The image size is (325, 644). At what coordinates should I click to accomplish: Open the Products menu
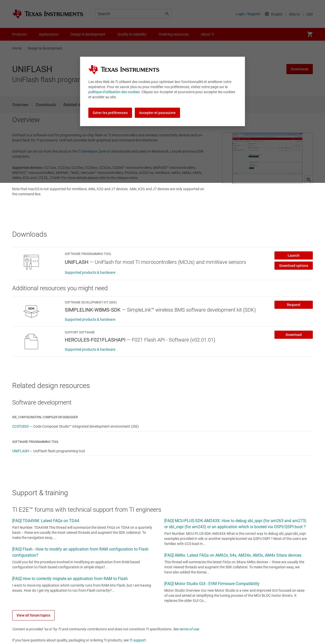(19, 34)
